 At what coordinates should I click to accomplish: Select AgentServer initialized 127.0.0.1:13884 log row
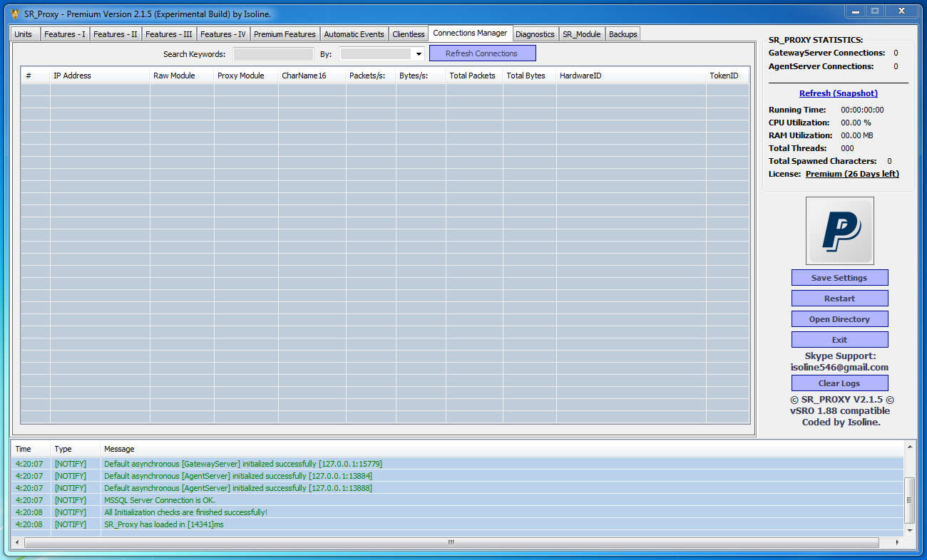458,476
